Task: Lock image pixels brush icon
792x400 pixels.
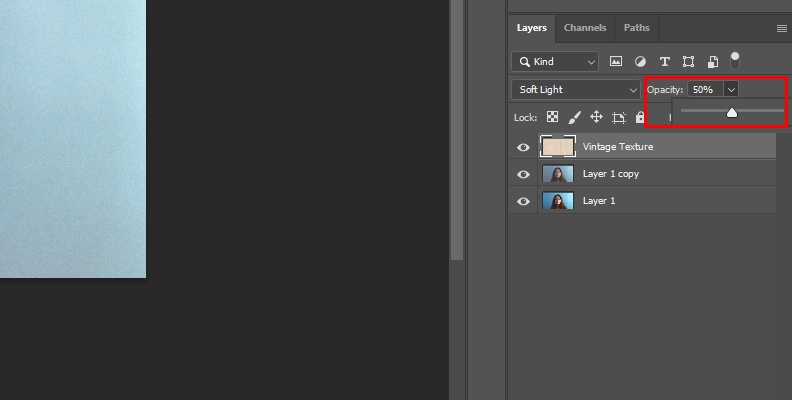Action: [x=574, y=117]
